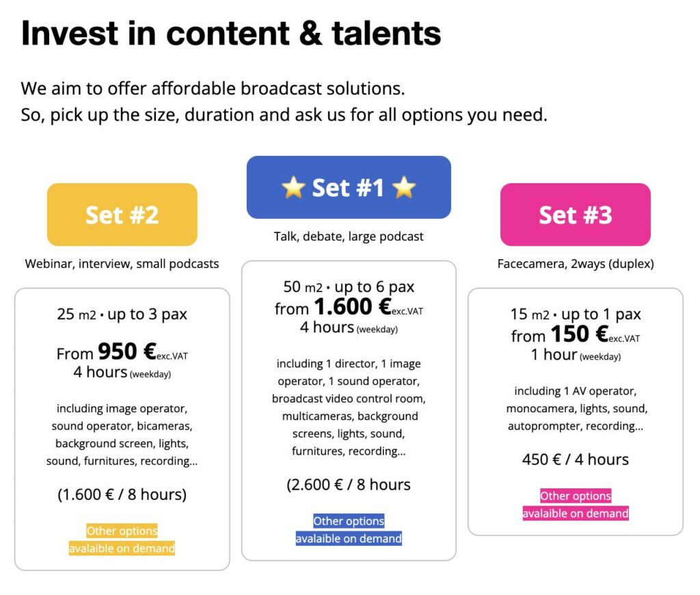Select the yellow Set #2 button
The height and width of the screenshot is (595, 700).
coord(122,215)
